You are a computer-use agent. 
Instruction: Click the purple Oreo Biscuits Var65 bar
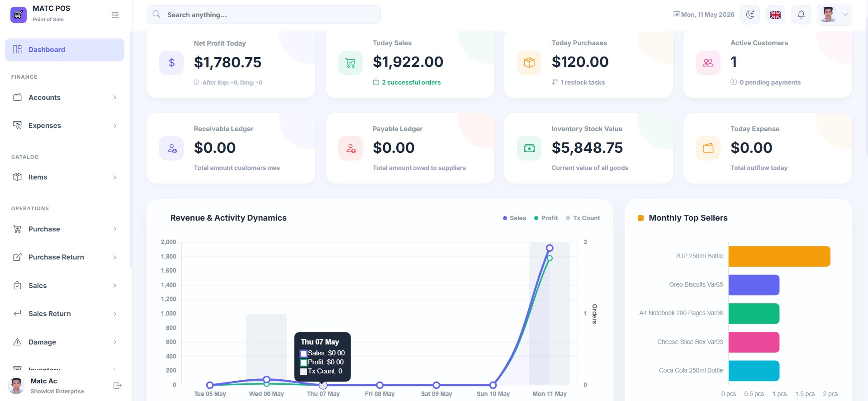pyautogui.click(x=754, y=285)
